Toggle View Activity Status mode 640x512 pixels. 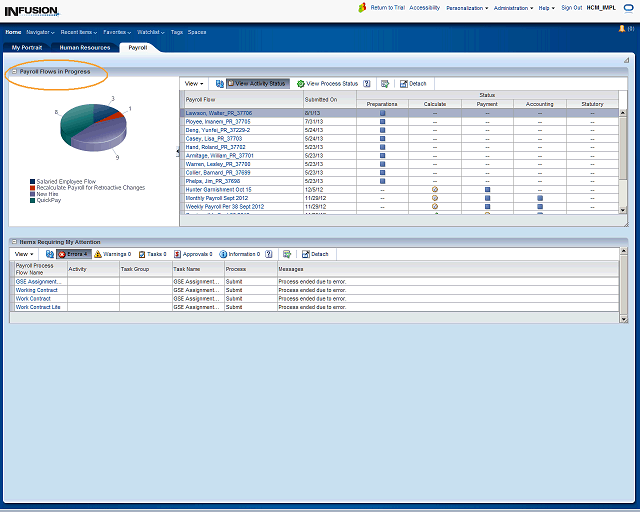(258, 84)
